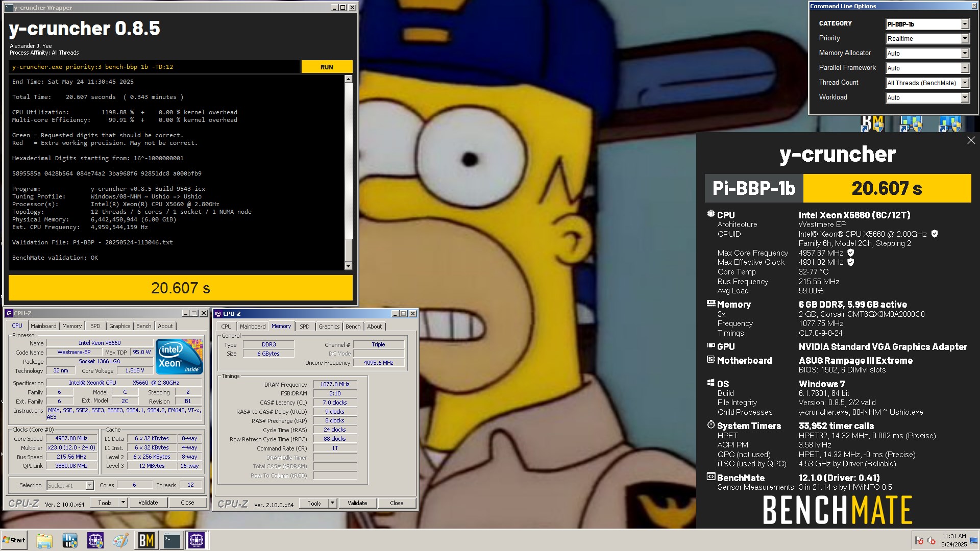Open About tab in right CPU-Z window
This screenshot has height=551, width=980.
click(374, 327)
